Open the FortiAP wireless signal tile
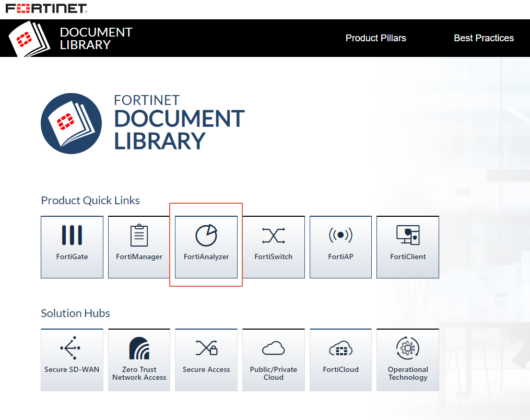This screenshot has width=530, height=420. coord(340,247)
